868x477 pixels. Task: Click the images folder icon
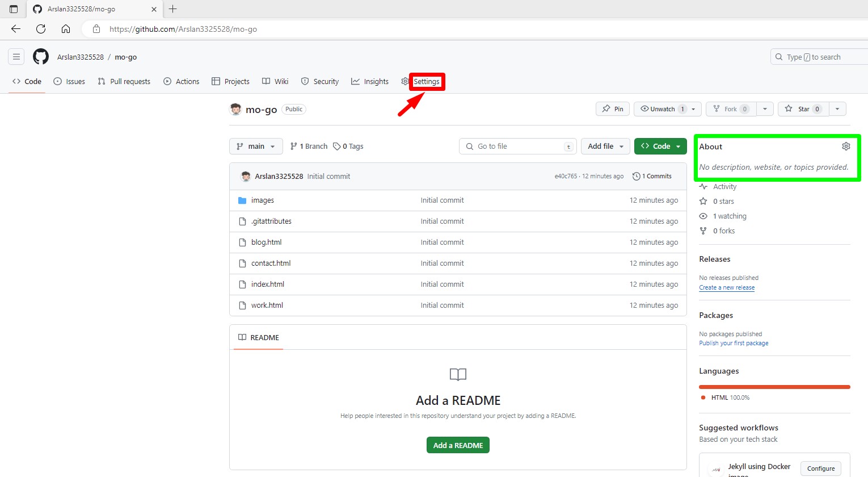[242, 200]
